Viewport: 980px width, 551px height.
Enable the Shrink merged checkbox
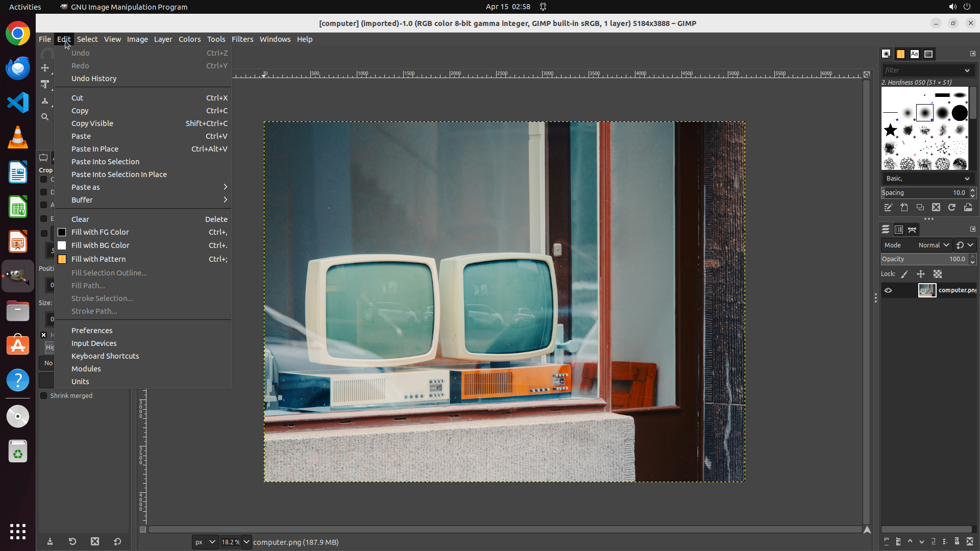click(x=44, y=395)
